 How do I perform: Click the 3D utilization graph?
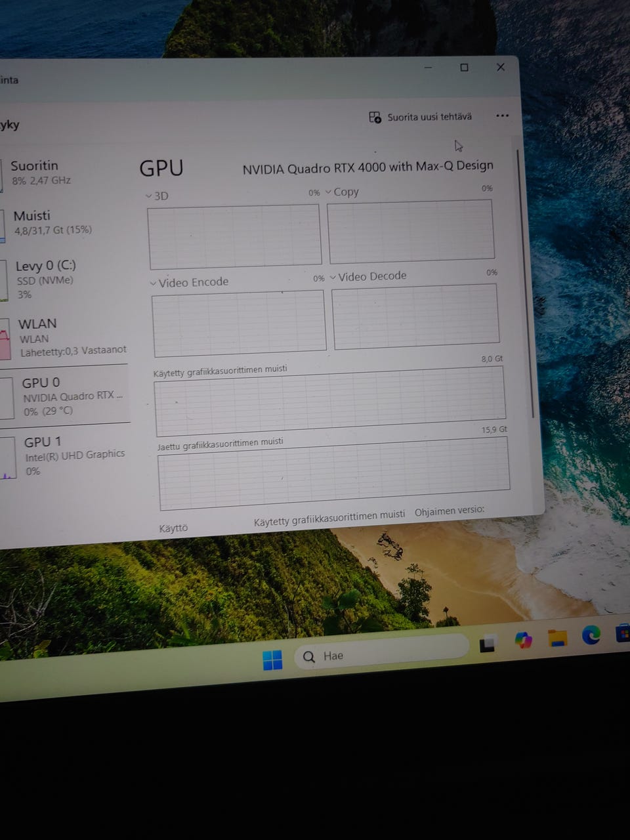[235, 236]
